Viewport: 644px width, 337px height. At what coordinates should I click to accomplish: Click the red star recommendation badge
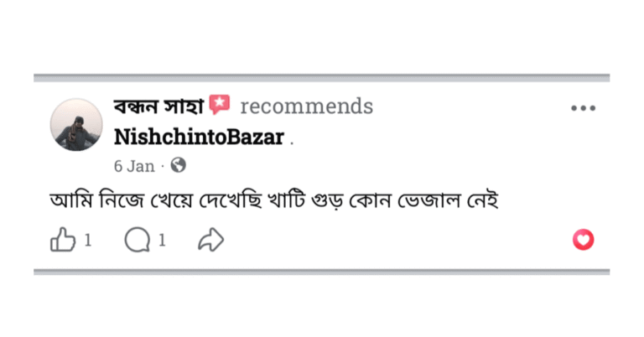click(220, 105)
